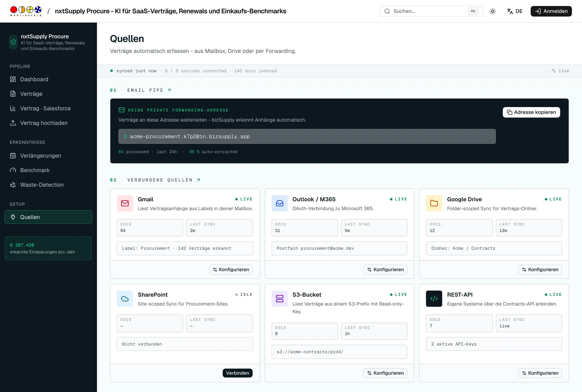Click arrow link next to EMAIL PIPE
The image size is (582, 392).
(169, 90)
